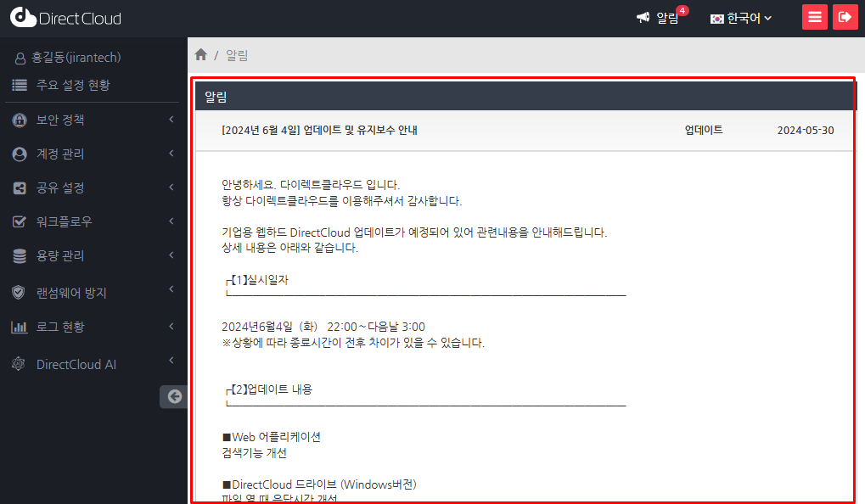
Task: Open the red hamburger menu button
Action: [x=815, y=17]
